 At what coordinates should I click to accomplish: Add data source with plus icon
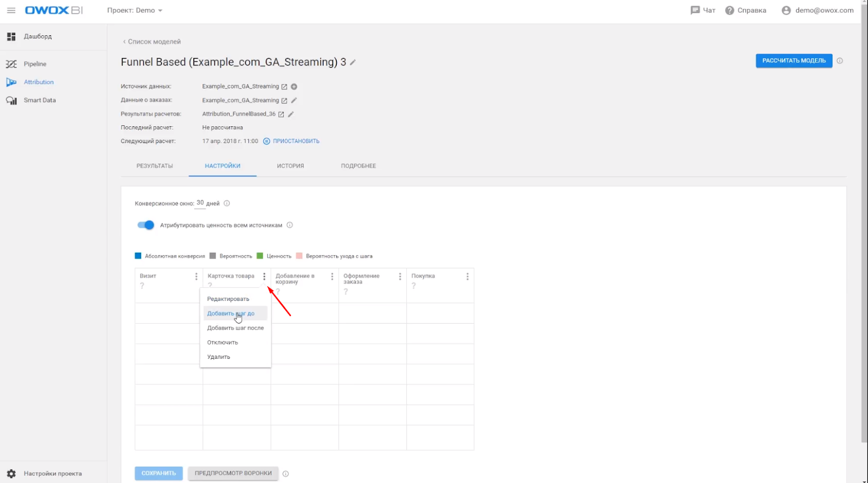(x=294, y=87)
